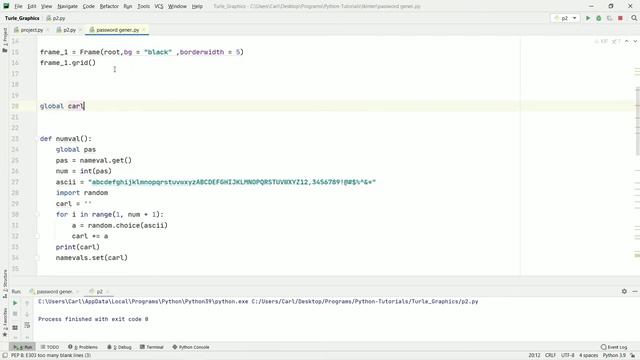The height and width of the screenshot is (360, 640).
Task: Place cursor after 'global carl' on line 20
Action: point(84,106)
